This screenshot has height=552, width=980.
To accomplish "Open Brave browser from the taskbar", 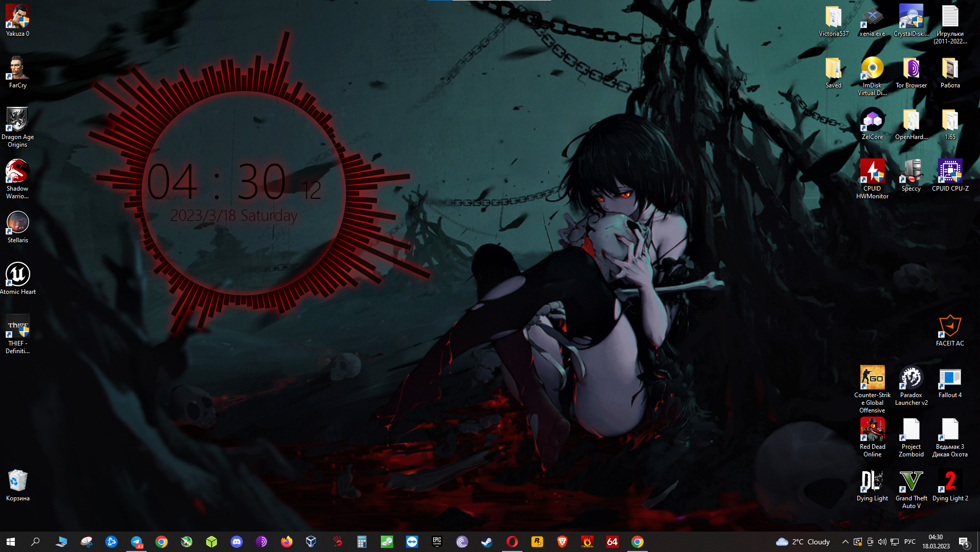I will point(562,542).
